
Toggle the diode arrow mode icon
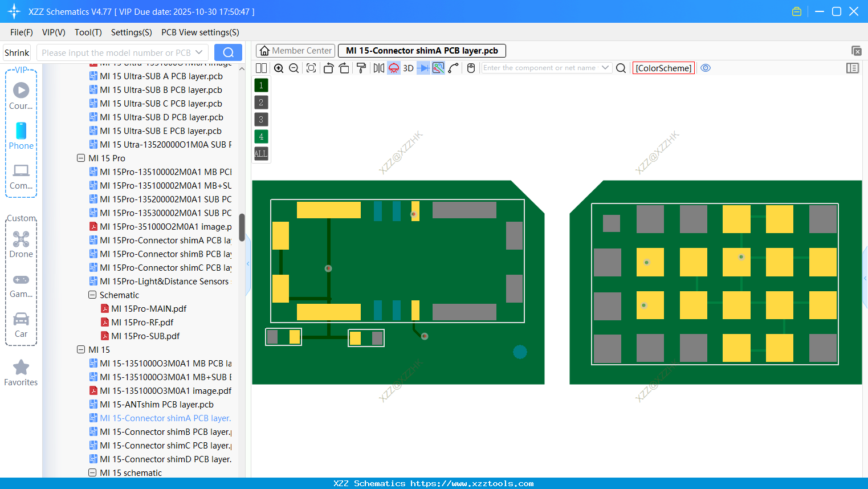pyautogui.click(x=423, y=68)
